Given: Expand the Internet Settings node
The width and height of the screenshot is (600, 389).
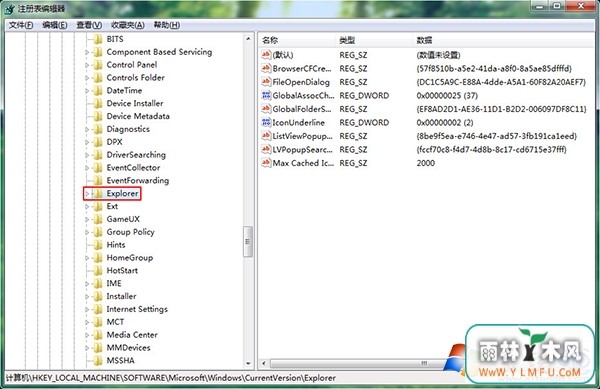Looking at the screenshot, I should click(87, 309).
